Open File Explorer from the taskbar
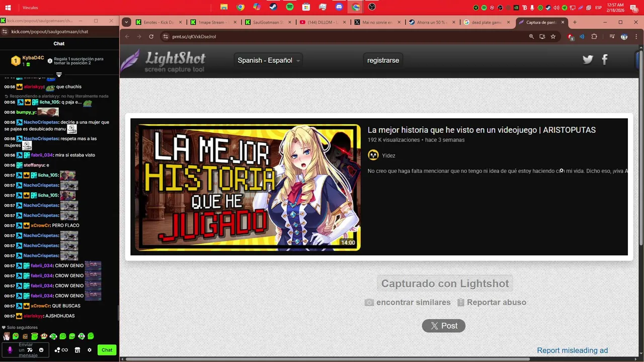The image size is (644, 362). pyautogui.click(x=224, y=7)
